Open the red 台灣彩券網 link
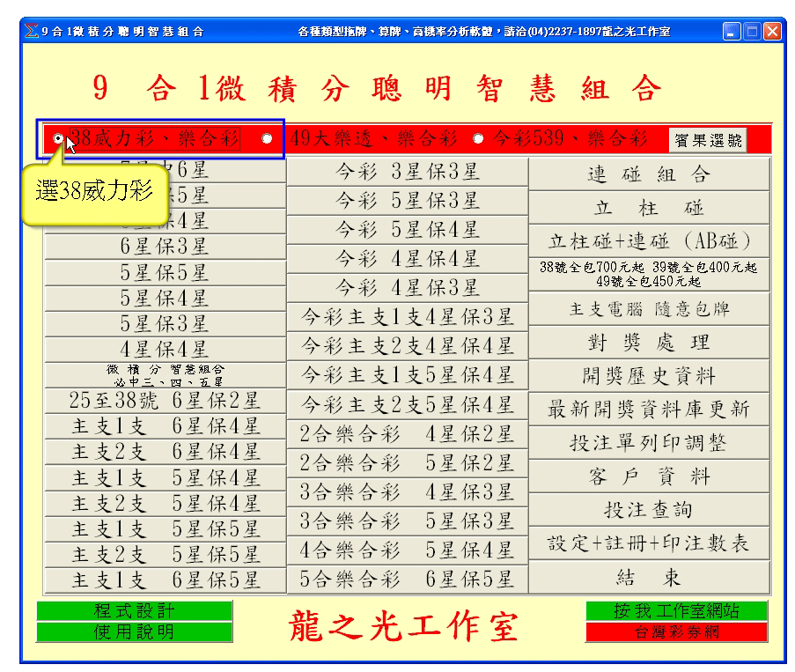 pos(676,632)
